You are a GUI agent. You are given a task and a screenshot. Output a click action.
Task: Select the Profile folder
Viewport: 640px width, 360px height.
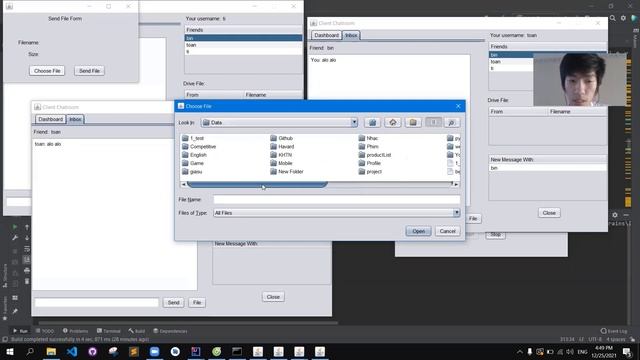(369, 163)
